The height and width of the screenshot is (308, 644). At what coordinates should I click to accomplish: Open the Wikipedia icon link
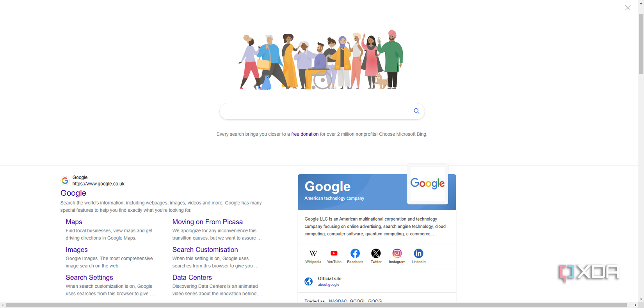point(313,253)
